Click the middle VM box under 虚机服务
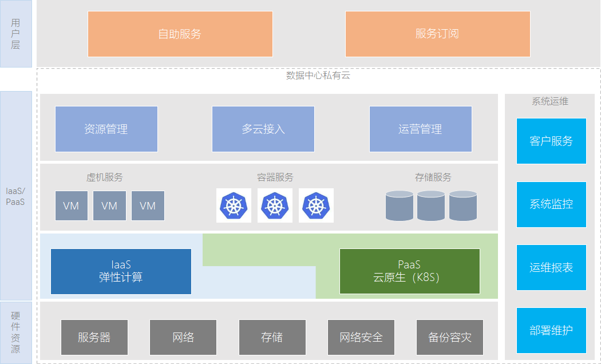This screenshot has height=364, width=601. (110, 206)
